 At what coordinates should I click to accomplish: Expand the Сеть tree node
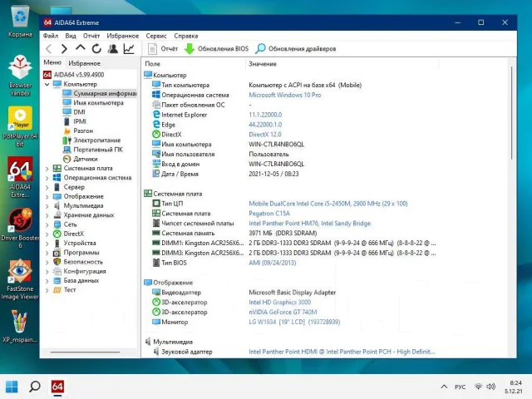point(47,224)
